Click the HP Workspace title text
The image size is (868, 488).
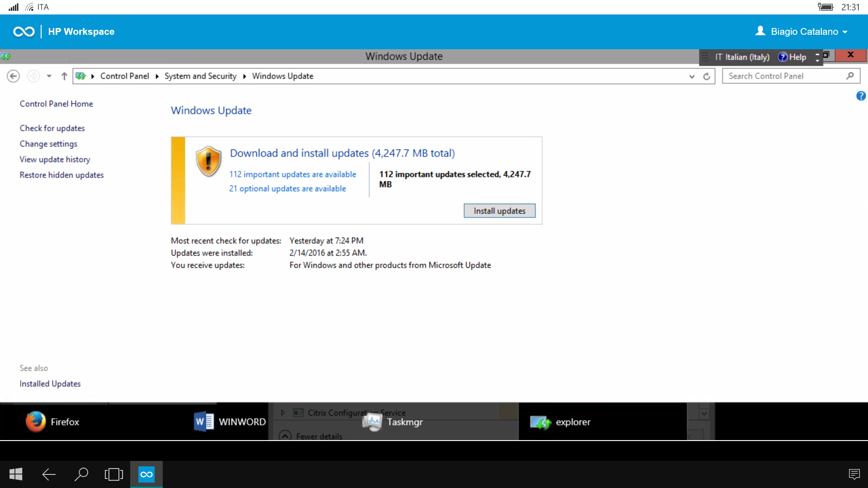[x=81, y=32]
